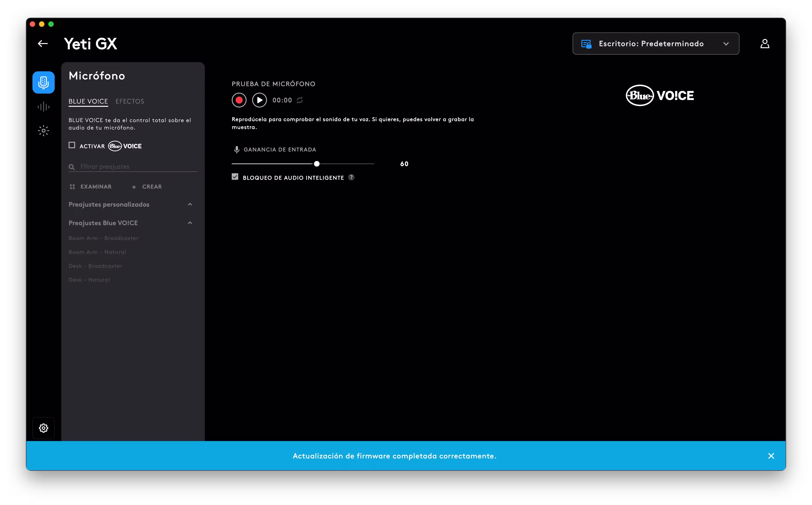Collapse Preajustes personalizados section
Screen dimensions: 812x505
point(190,204)
